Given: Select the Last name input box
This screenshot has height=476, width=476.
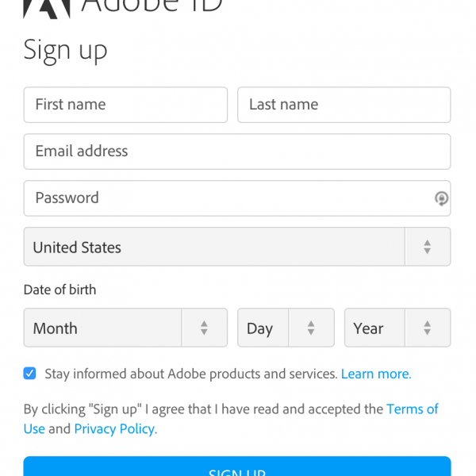Looking at the screenshot, I should 344,105.
